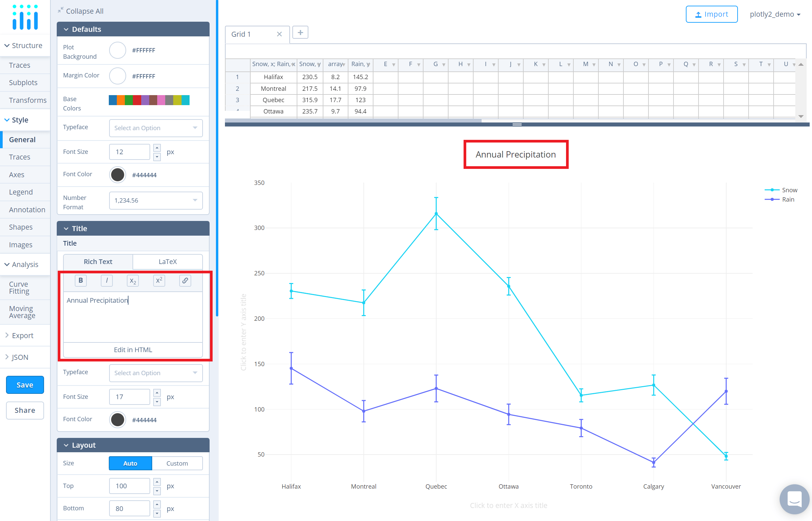Switch to the LaTeX tab
The image size is (812, 521).
tap(168, 262)
